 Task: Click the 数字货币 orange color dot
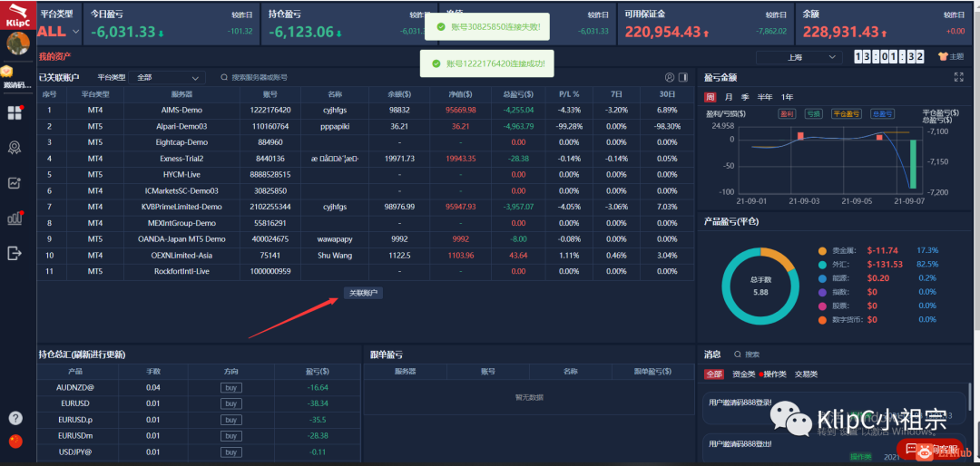[x=822, y=320]
